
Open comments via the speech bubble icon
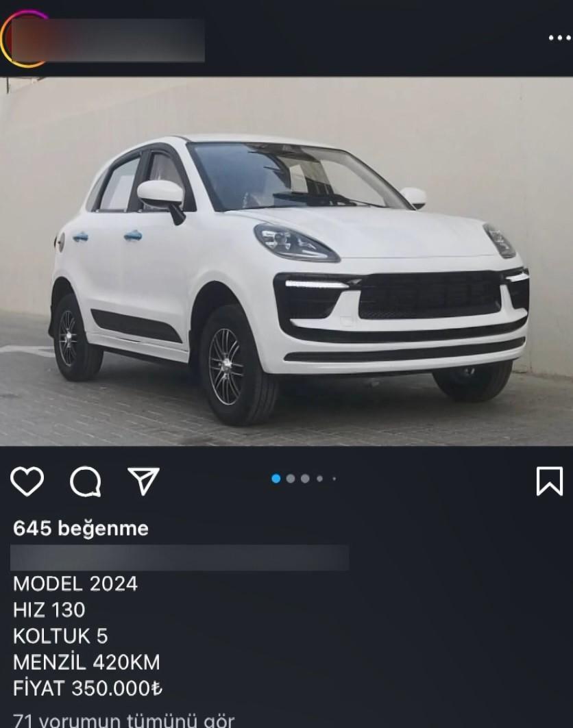[x=86, y=481]
